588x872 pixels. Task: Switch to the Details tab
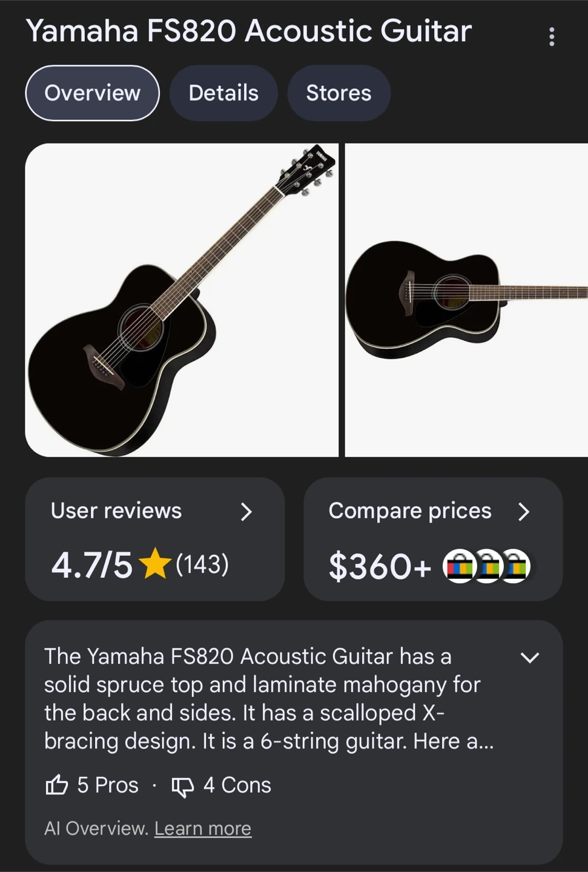(223, 93)
